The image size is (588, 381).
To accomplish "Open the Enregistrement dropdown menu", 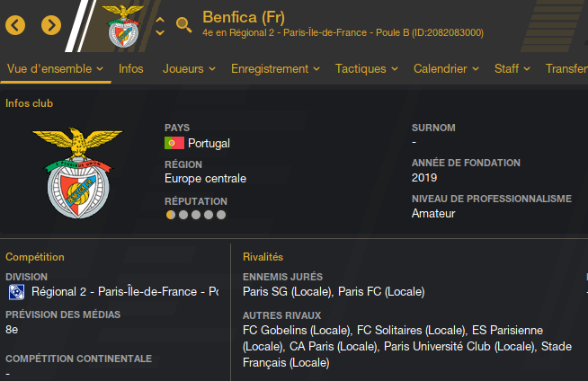I will click(x=275, y=68).
